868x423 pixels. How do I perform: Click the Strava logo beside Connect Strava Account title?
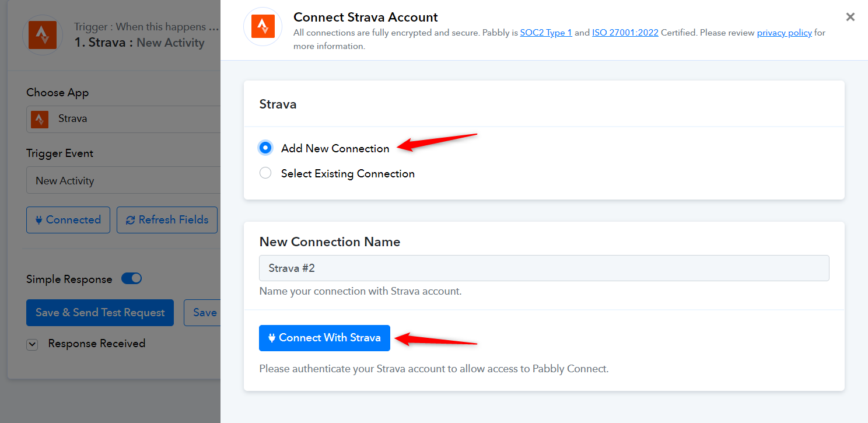[x=262, y=26]
